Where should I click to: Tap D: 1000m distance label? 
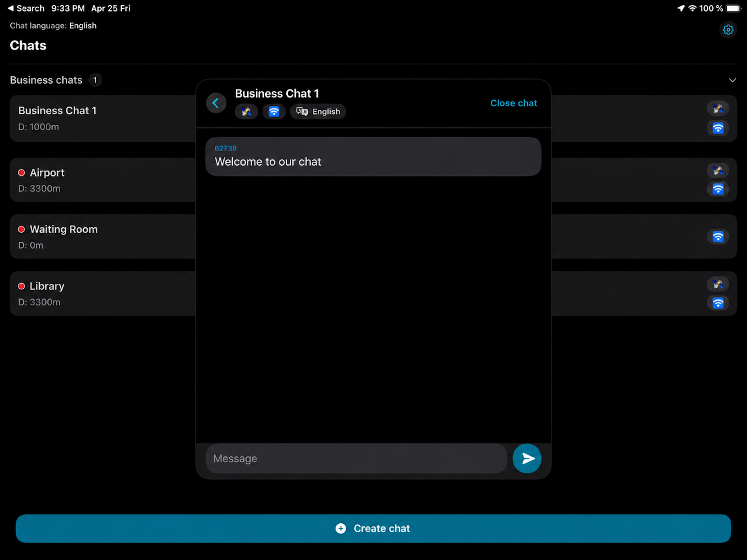point(39,127)
